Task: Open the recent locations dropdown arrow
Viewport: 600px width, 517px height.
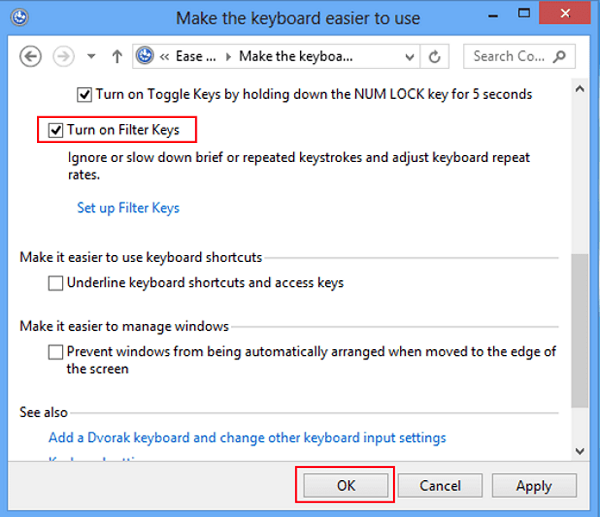Action: (x=91, y=56)
